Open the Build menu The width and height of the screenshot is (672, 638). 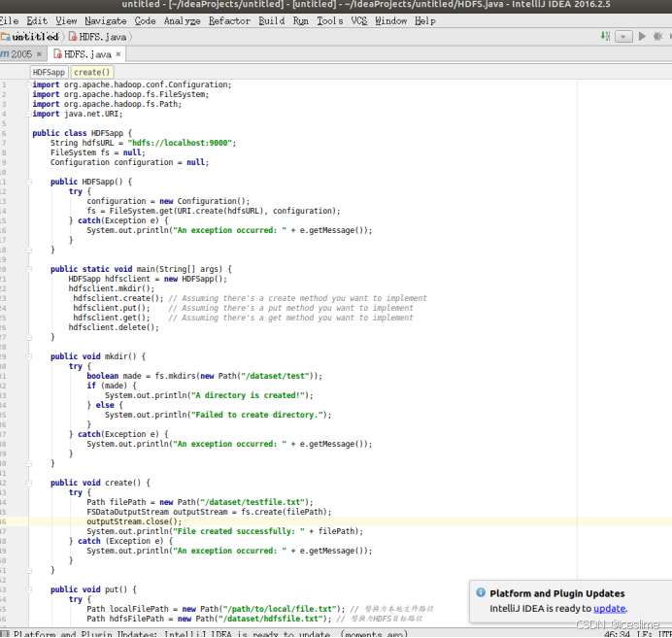click(x=271, y=20)
